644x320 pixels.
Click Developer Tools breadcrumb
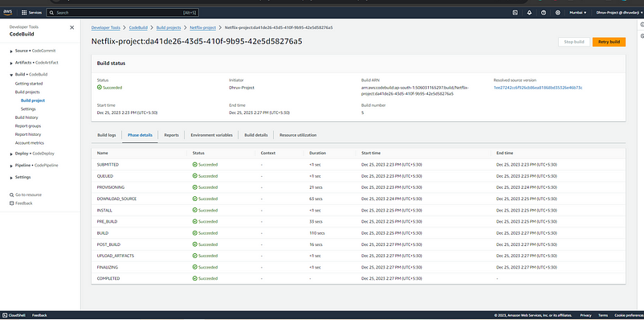(x=105, y=27)
